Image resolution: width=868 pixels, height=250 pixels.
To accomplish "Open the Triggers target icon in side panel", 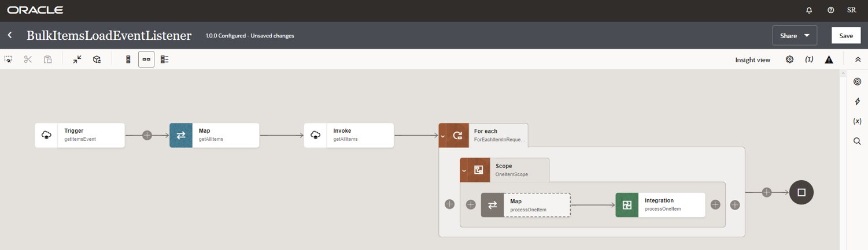I will [857, 81].
